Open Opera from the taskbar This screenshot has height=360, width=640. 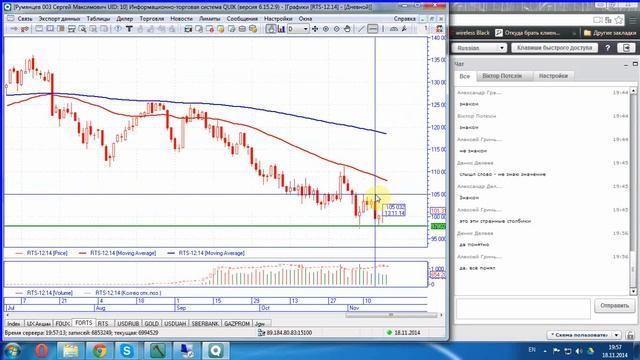click(41, 351)
